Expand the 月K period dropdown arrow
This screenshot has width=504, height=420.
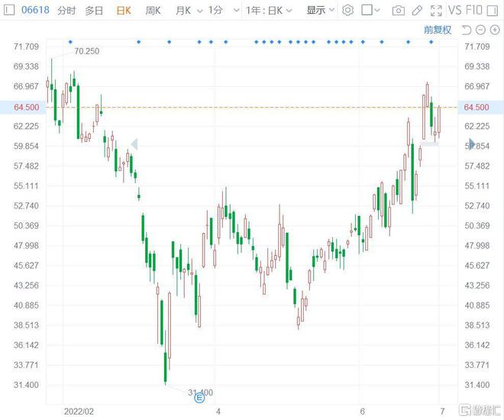pyautogui.click(x=198, y=11)
